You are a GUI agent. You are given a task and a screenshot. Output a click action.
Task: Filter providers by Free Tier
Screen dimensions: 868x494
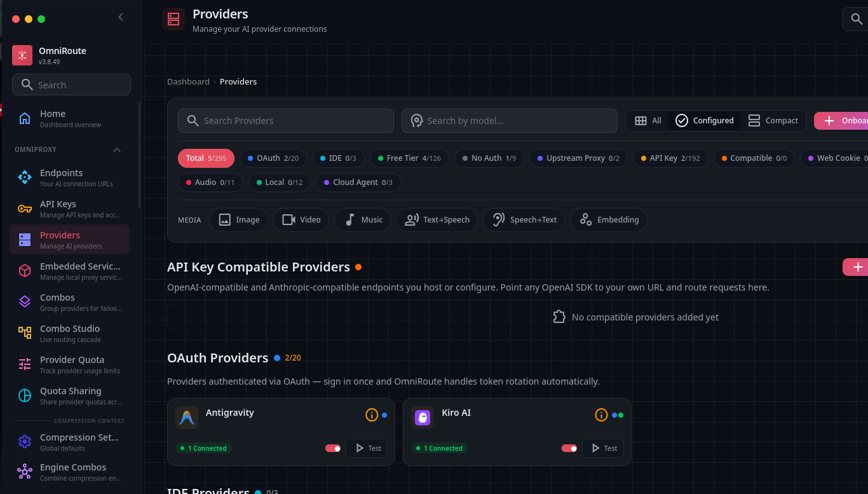(409, 158)
